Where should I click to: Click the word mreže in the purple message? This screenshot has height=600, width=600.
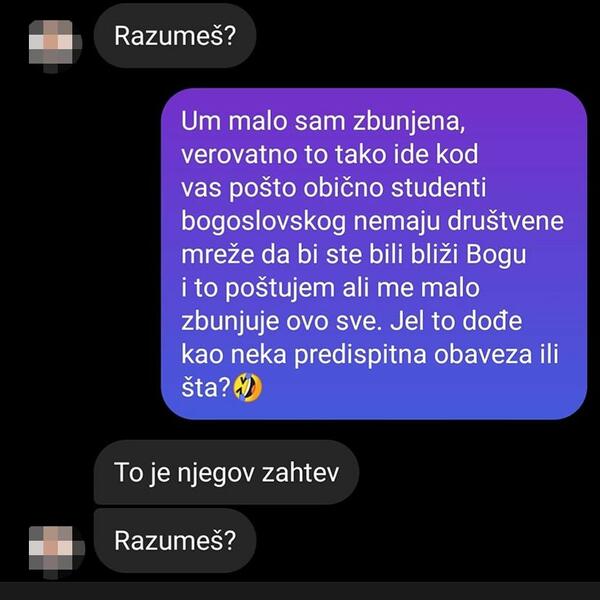click(217, 255)
